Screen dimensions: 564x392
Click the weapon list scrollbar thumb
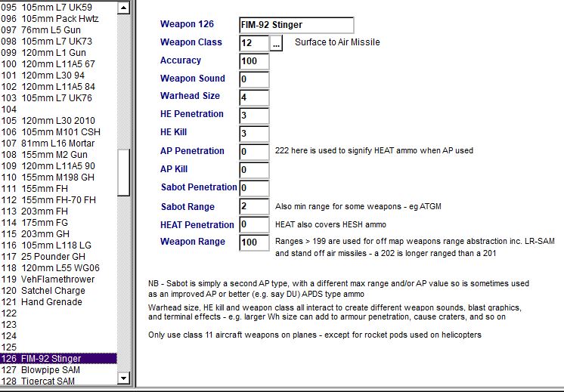(124, 172)
